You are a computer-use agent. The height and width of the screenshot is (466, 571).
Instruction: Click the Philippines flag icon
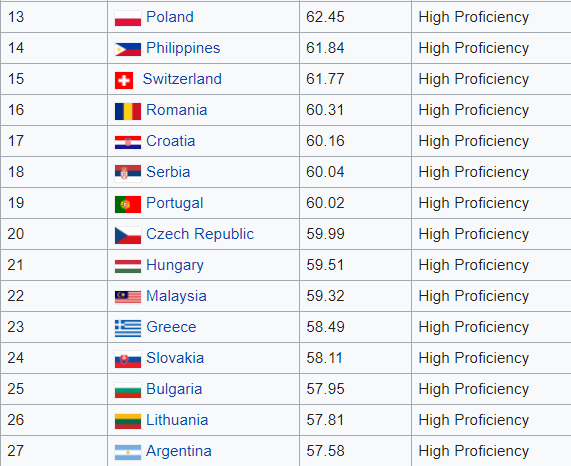coord(128,49)
